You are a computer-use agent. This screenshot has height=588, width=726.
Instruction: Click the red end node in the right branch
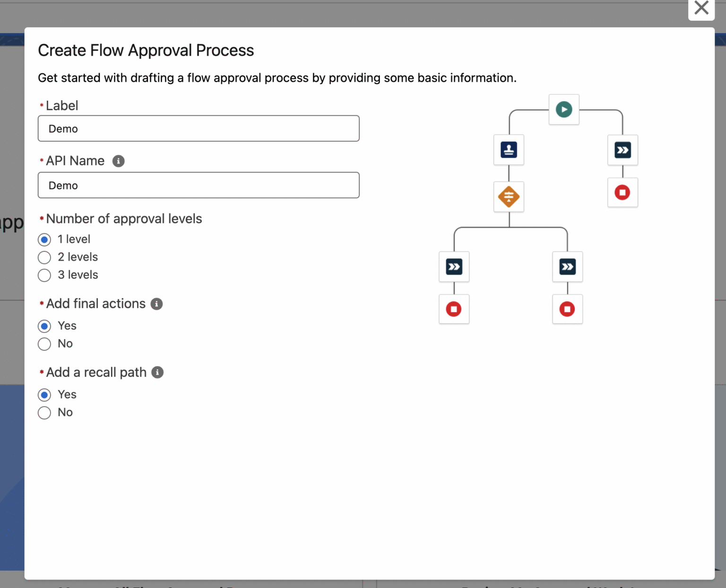(622, 192)
